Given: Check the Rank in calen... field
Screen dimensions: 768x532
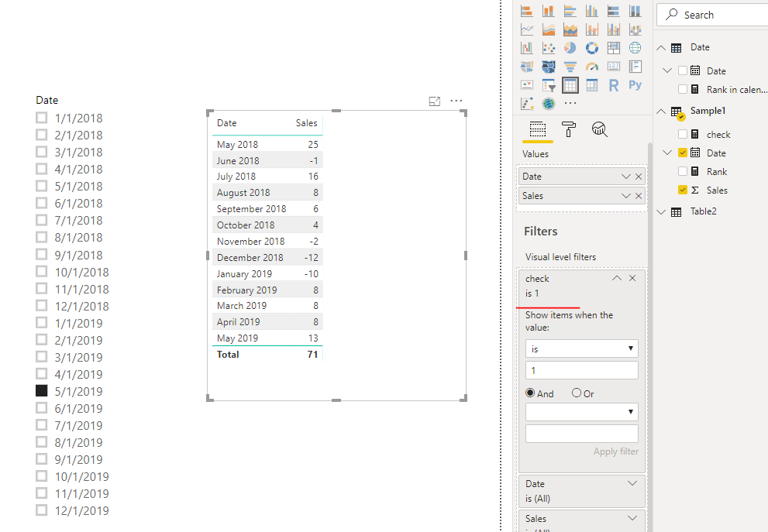Looking at the screenshot, I should point(682,89).
